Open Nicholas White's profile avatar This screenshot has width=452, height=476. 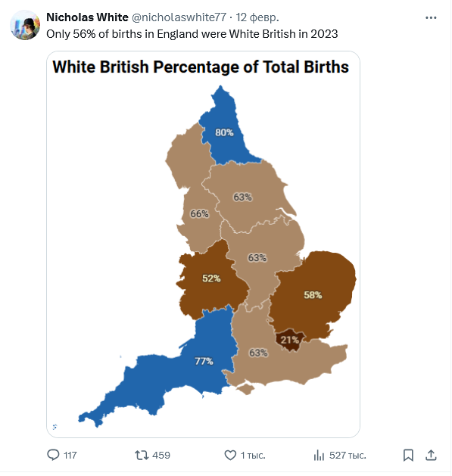pyautogui.click(x=25, y=25)
